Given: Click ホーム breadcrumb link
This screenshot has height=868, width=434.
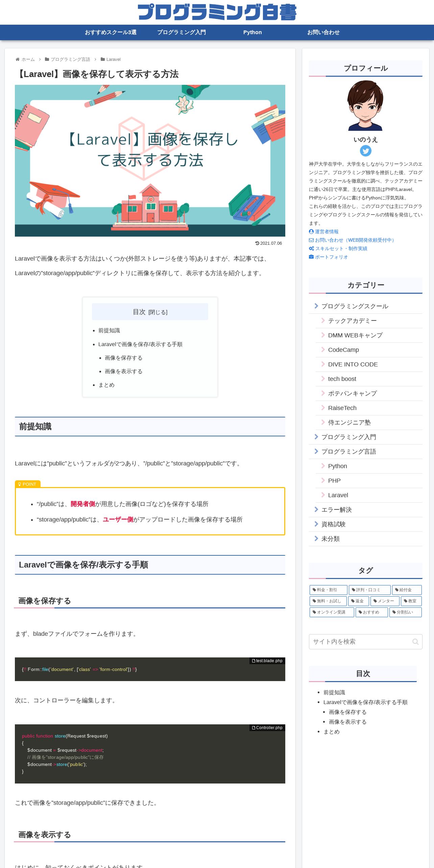Looking at the screenshot, I should pos(28,59).
